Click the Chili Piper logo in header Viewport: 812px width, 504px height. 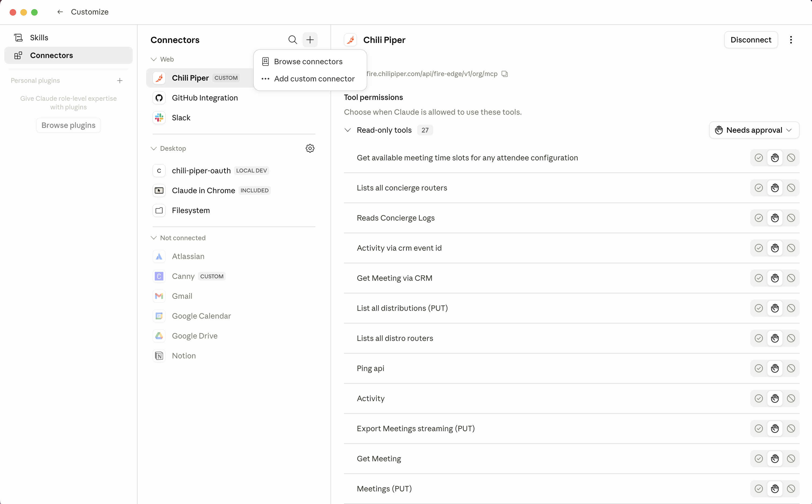click(350, 40)
